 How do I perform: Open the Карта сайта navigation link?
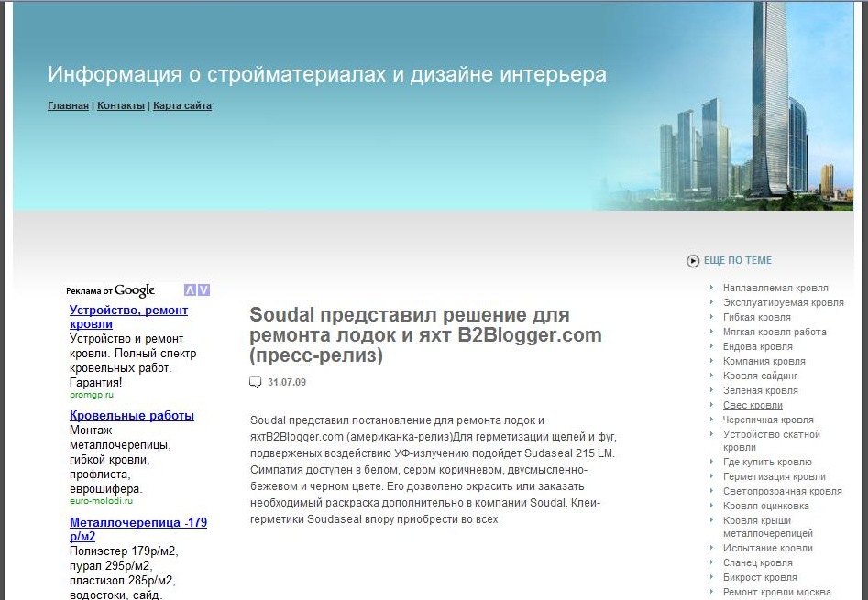tap(182, 105)
